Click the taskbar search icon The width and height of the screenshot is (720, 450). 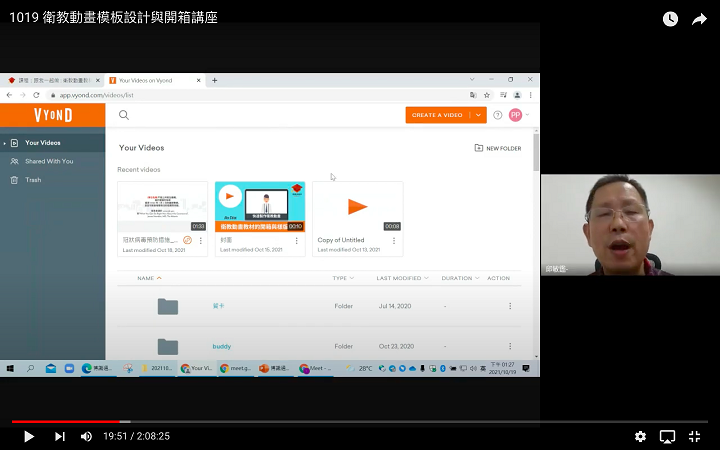coord(30,368)
